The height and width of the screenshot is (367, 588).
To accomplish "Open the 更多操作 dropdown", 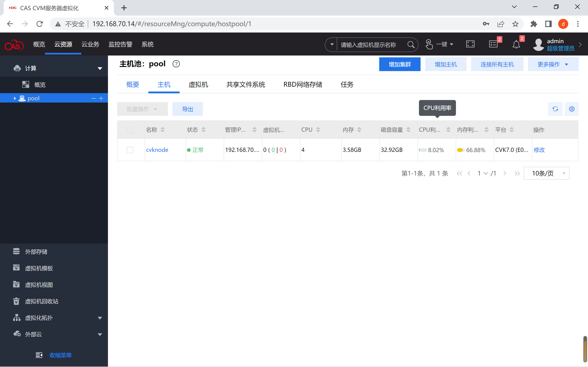I will click(x=553, y=64).
